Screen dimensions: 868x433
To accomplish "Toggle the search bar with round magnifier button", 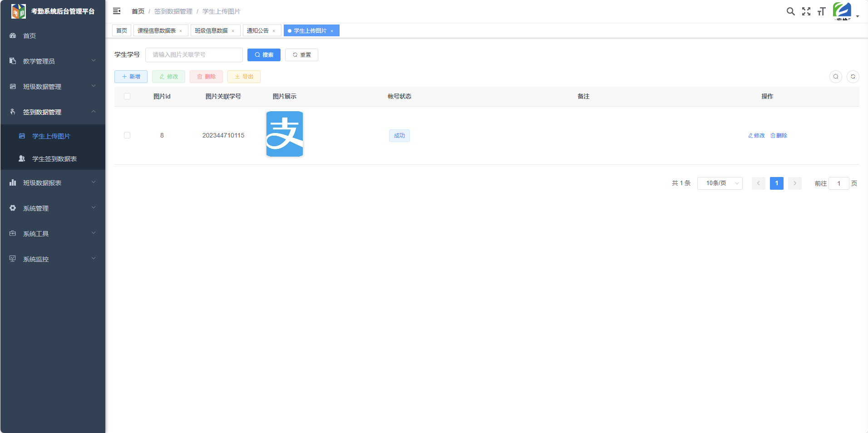I will (836, 77).
